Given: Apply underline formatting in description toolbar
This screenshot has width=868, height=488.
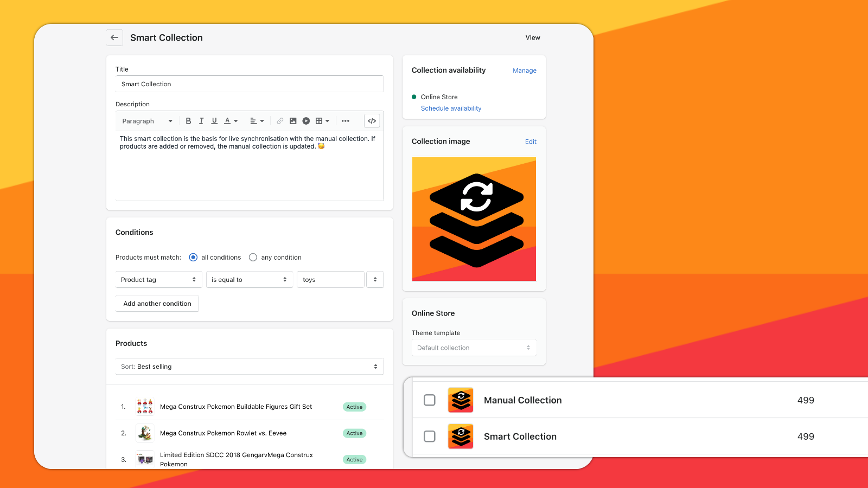Looking at the screenshot, I should 214,121.
